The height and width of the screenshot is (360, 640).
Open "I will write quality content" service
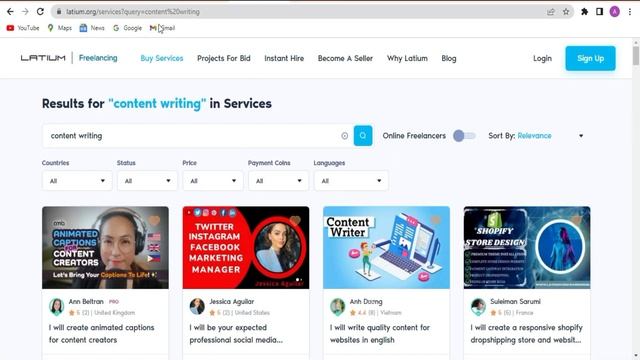380,333
